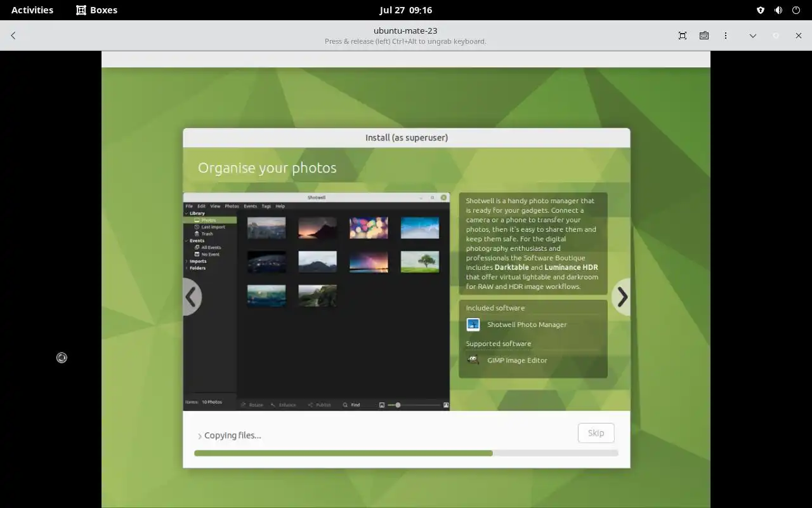Open Events menu in the Shotwell screenshot

[x=251, y=206]
